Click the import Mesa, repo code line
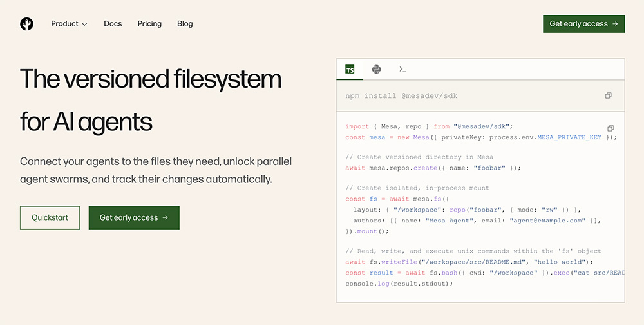Screen dimensions: 644x325 429,126
